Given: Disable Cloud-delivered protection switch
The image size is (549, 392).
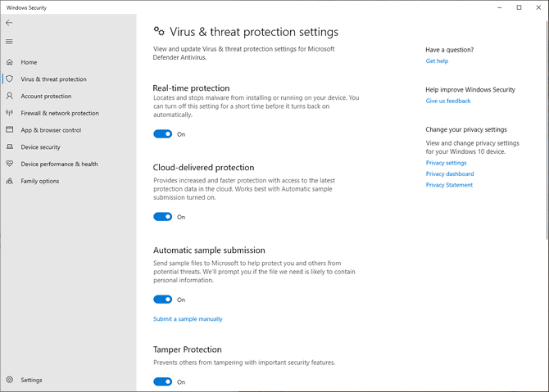Looking at the screenshot, I should [x=162, y=217].
